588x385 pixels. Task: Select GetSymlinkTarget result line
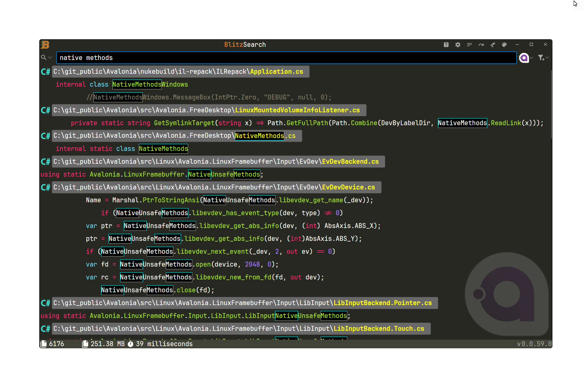click(x=307, y=123)
